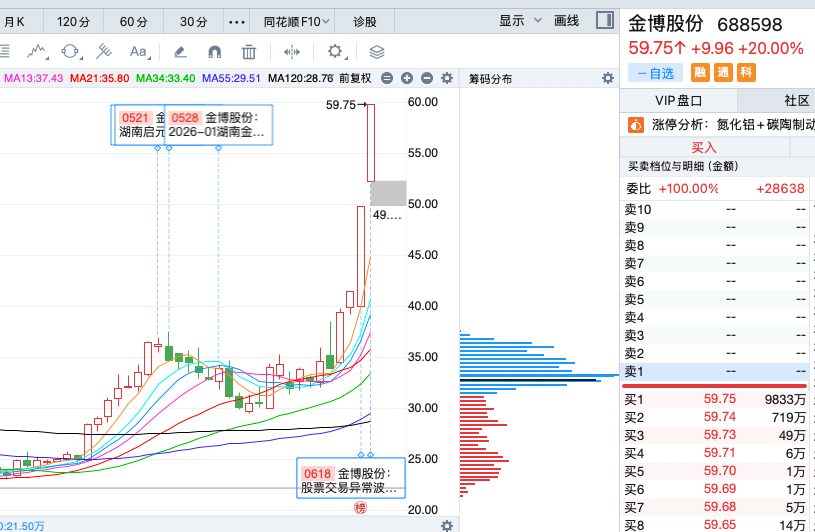
Task: Select the trend line drawing tool
Action: pyautogui.click(x=37, y=51)
